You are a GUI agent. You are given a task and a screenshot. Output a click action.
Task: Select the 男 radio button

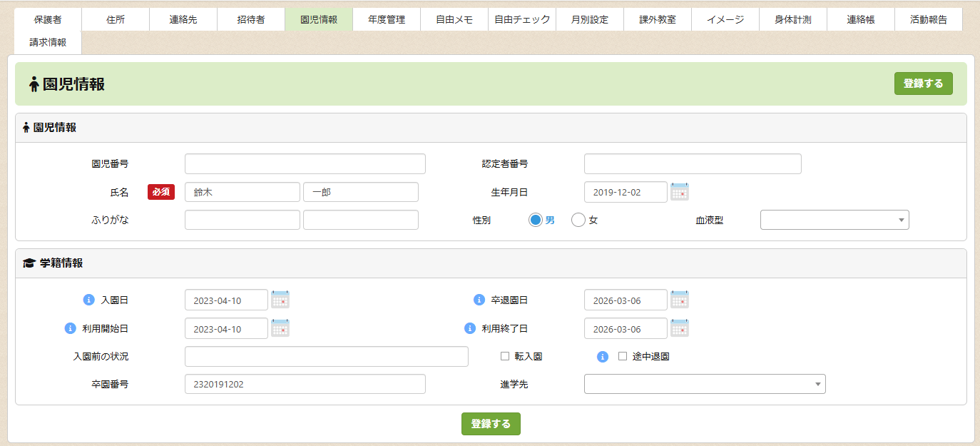click(536, 221)
